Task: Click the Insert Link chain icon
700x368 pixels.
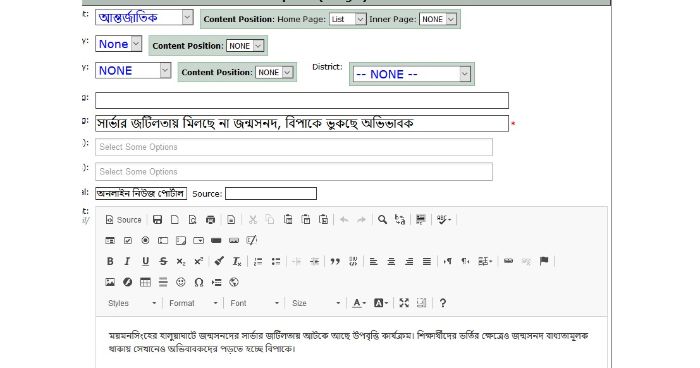Action: (508, 262)
